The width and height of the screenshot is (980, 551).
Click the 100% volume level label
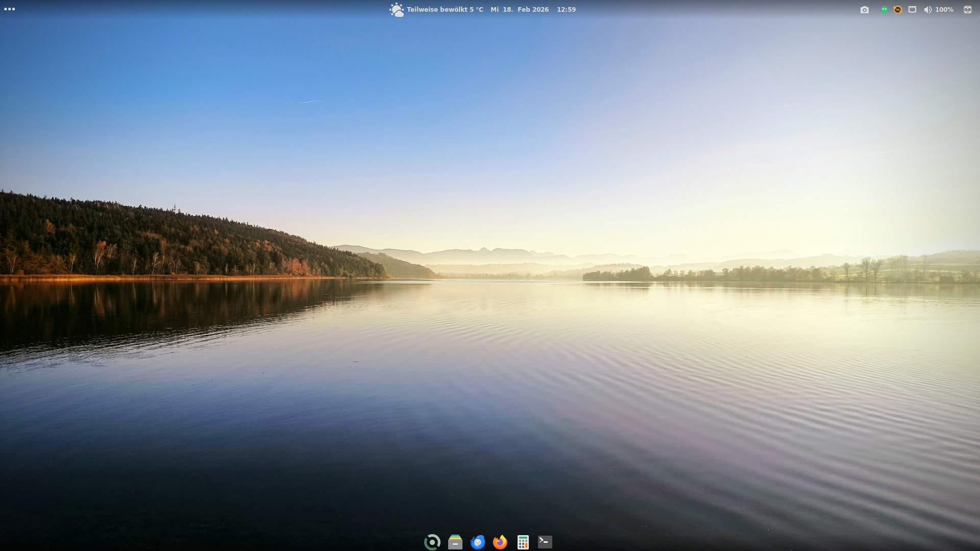coord(944,10)
